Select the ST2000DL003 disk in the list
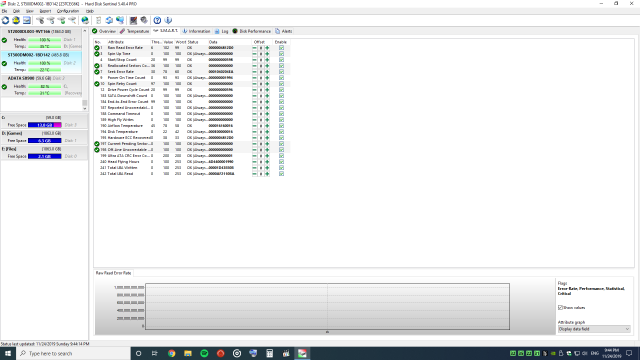 click(41, 39)
